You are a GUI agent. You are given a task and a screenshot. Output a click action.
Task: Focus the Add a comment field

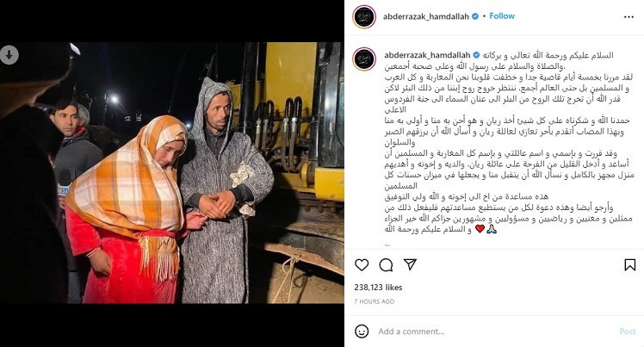[492, 332]
